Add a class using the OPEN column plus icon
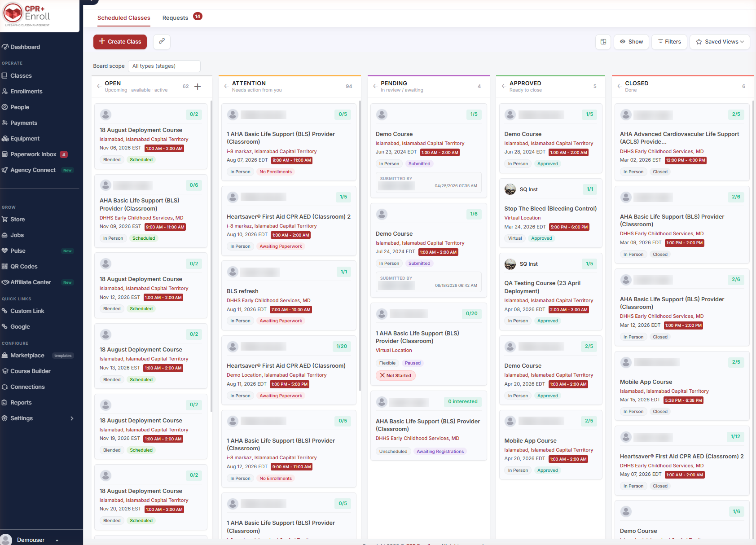 pos(198,87)
